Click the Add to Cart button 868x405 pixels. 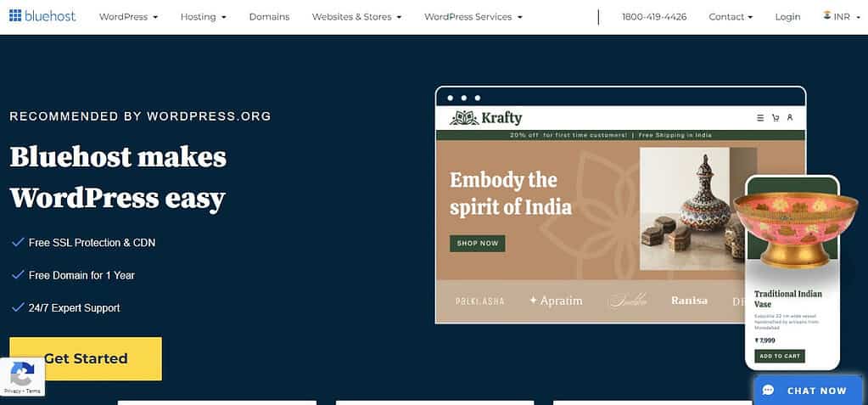click(x=780, y=357)
